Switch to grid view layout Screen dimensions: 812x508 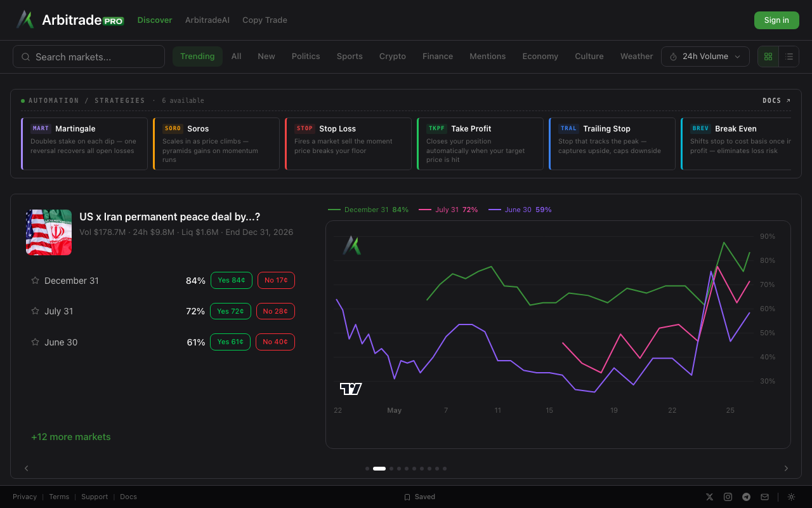pyautogui.click(x=768, y=57)
